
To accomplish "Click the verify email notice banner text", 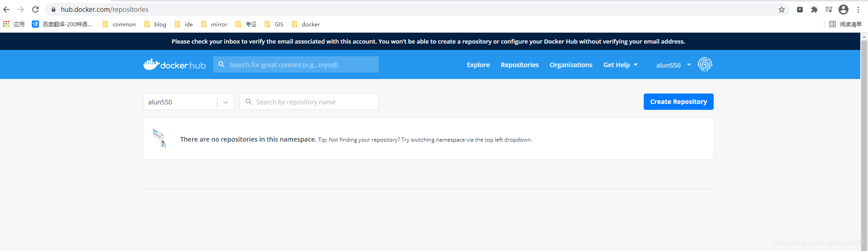I will pos(428,41).
